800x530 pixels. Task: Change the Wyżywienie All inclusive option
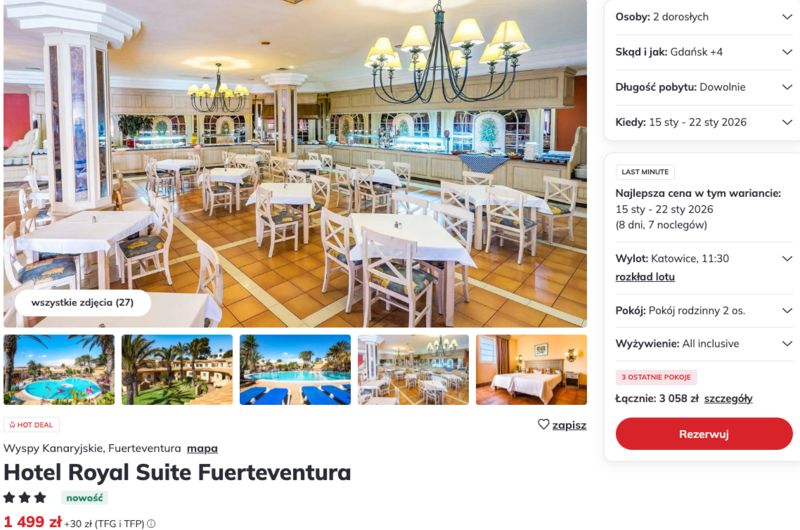[704, 344]
